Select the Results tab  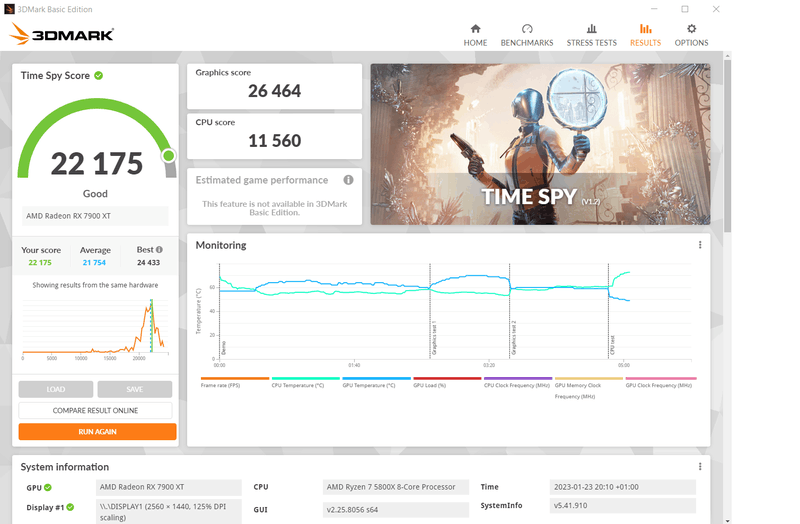point(645,35)
